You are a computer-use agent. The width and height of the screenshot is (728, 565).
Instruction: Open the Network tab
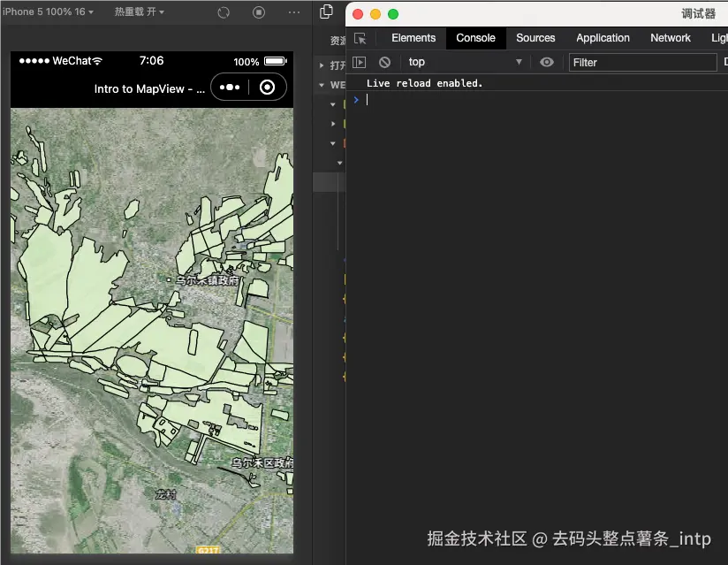[670, 38]
